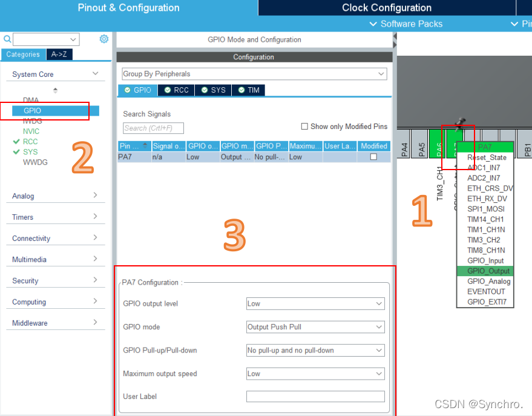Switch to Clock Configuration tab
532x416 pixels.
387,8
